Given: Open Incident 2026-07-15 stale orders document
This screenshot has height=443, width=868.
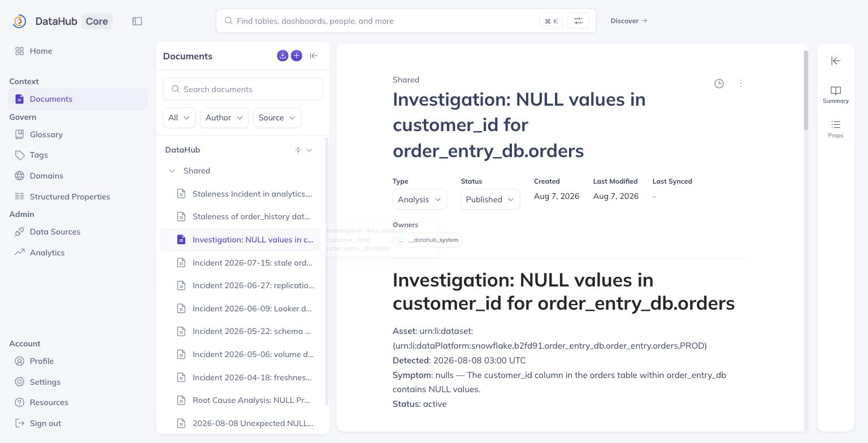Looking at the screenshot, I should (x=240, y=263).
